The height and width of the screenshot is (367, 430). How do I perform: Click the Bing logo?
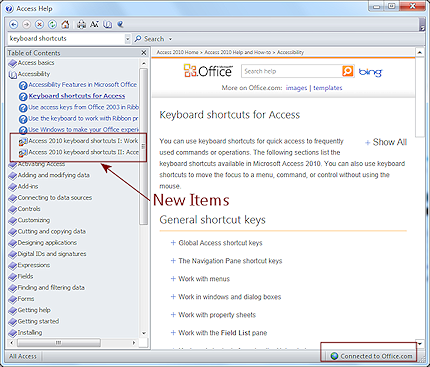point(370,72)
